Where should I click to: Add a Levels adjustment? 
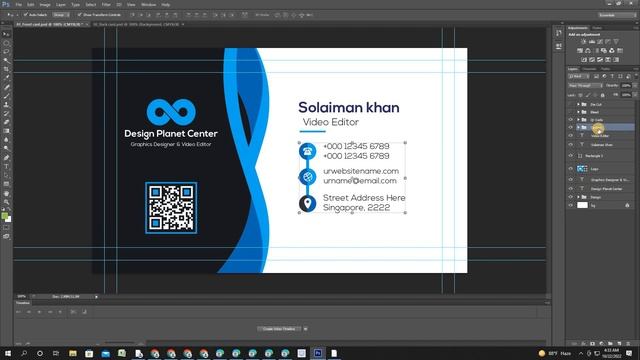(592, 42)
